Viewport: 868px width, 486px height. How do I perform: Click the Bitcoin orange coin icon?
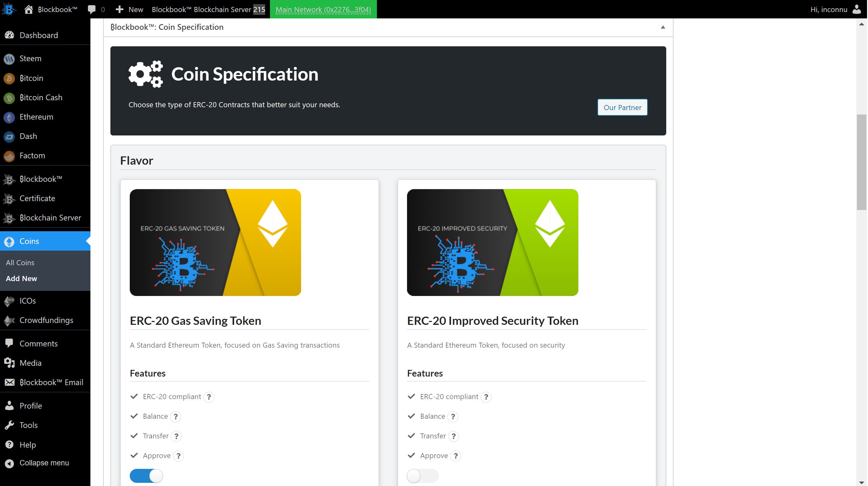click(10, 78)
